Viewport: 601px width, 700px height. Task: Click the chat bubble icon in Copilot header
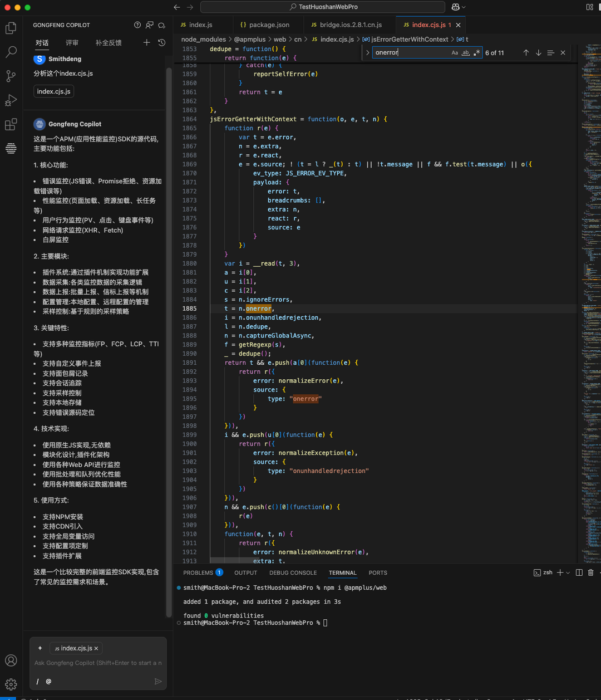(x=162, y=25)
